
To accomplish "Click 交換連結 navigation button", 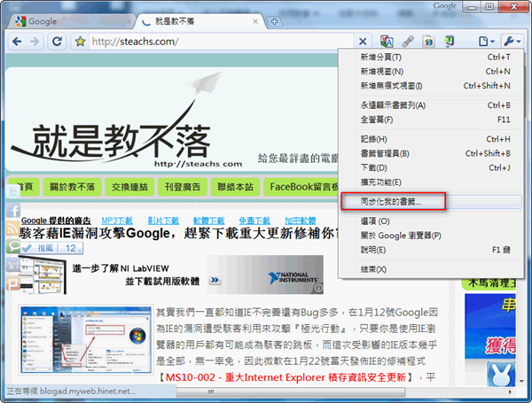I will pyautogui.click(x=129, y=187).
